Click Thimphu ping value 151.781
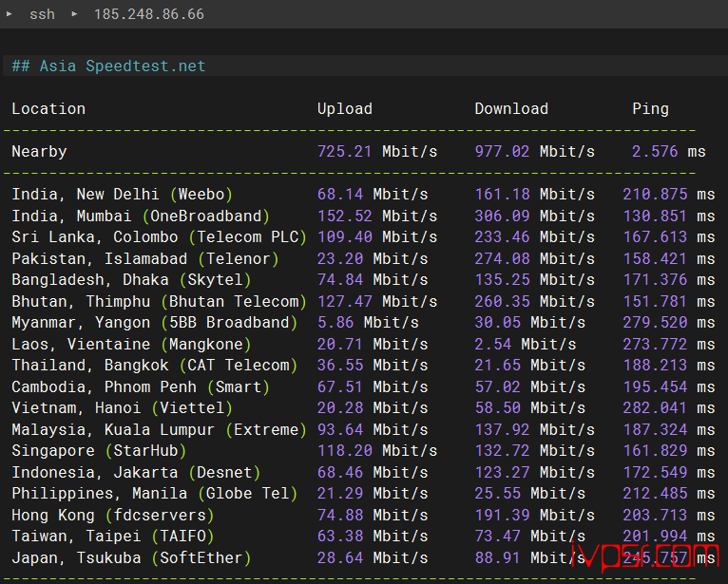 (655, 302)
